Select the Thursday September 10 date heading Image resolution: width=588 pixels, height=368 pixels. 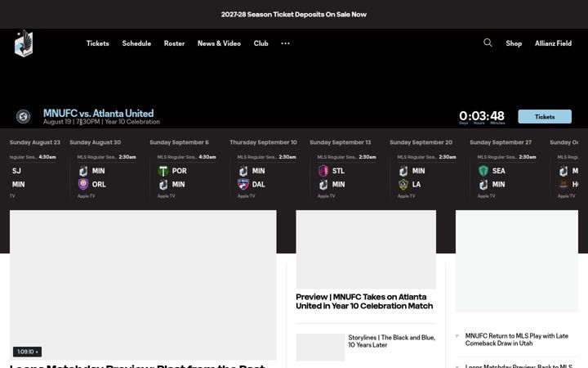pos(263,142)
